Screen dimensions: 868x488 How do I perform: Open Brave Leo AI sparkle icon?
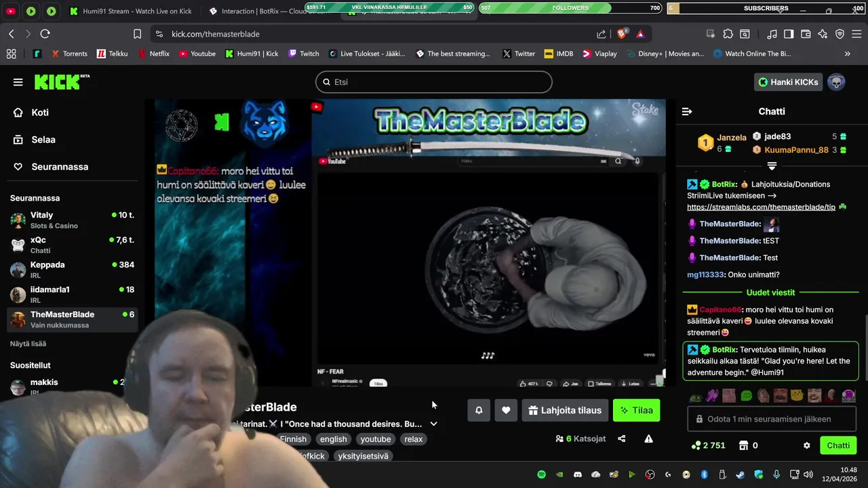tap(823, 34)
